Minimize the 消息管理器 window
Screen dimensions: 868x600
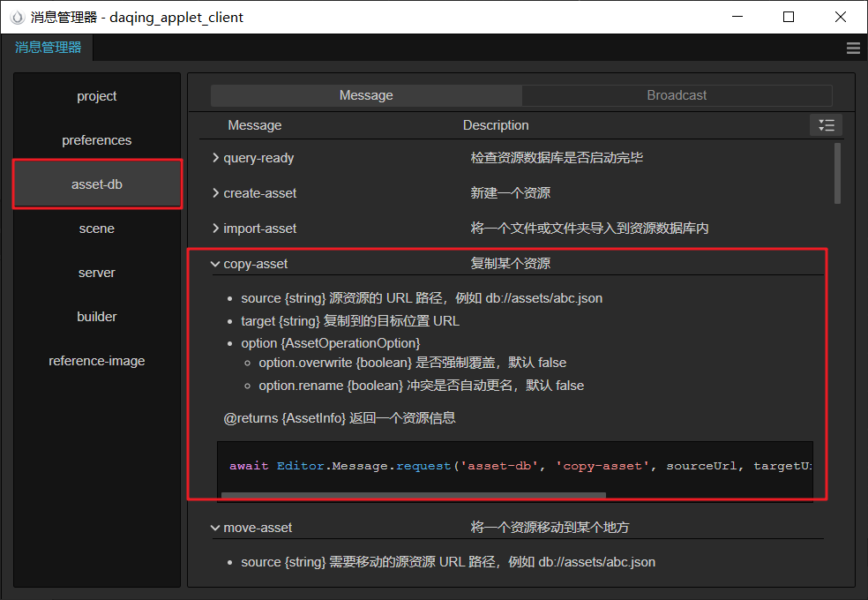click(737, 17)
